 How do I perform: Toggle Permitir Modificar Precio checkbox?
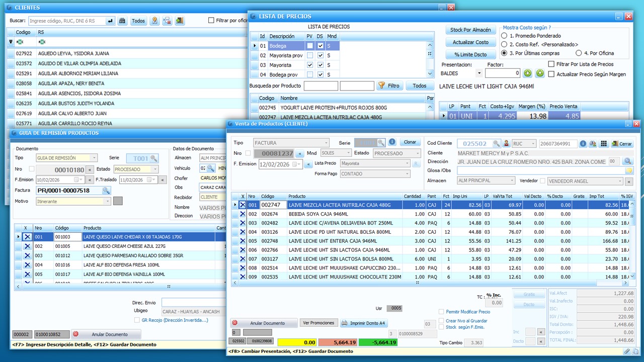(441, 312)
